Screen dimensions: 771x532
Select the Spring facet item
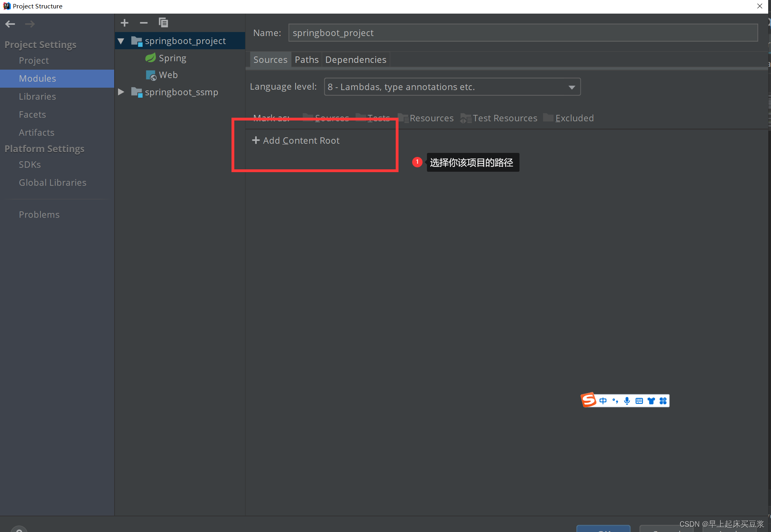[172, 58]
